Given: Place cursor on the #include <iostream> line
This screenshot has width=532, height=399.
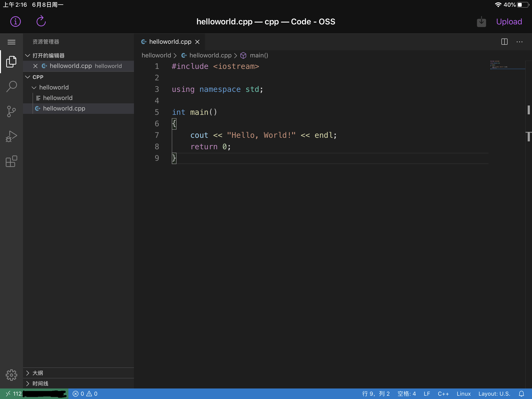Looking at the screenshot, I should pos(215,66).
